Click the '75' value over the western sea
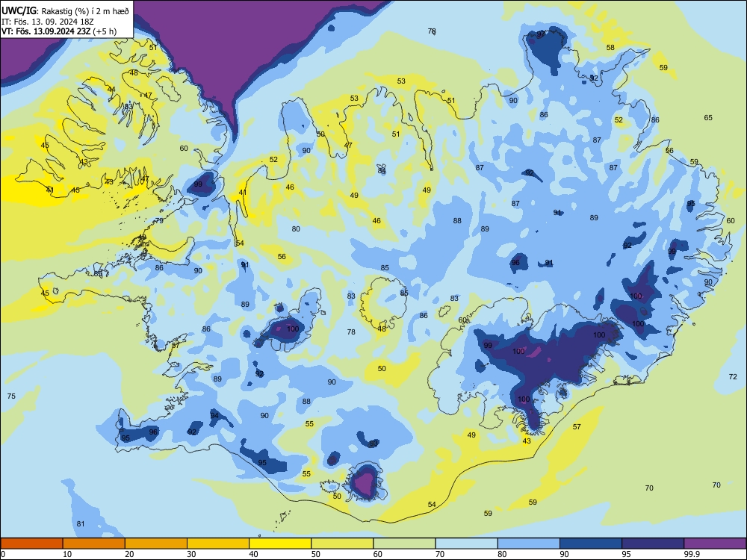Viewport: 747px width, 560px height. (11, 396)
